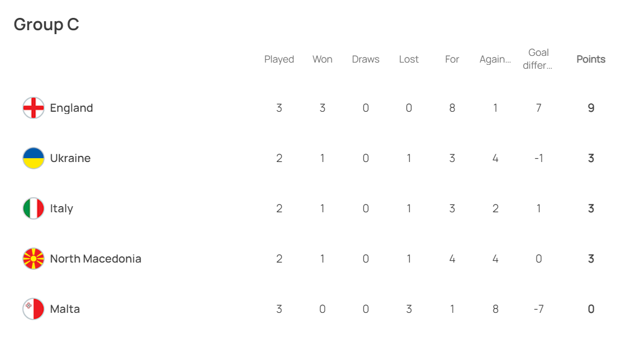The width and height of the screenshot is (644, 362).
Task: Click the Lost column header
Action: coord(409,59)
